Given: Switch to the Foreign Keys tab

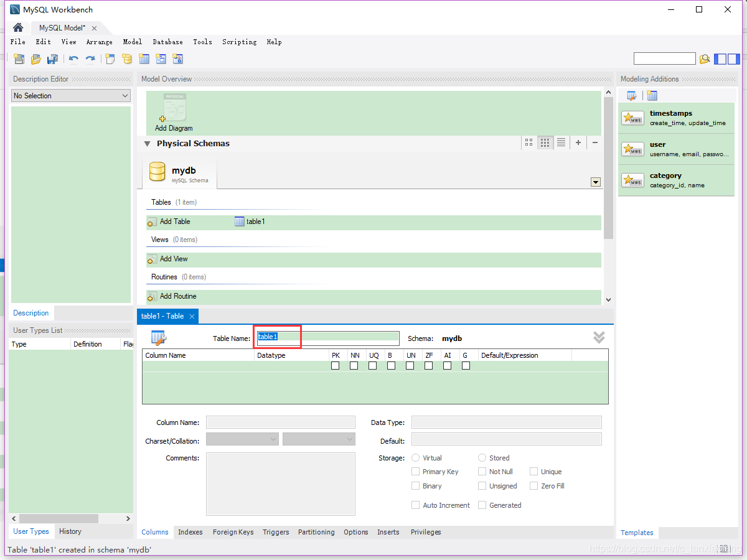Looking at the screenshot, I should [x=233, y=532].
